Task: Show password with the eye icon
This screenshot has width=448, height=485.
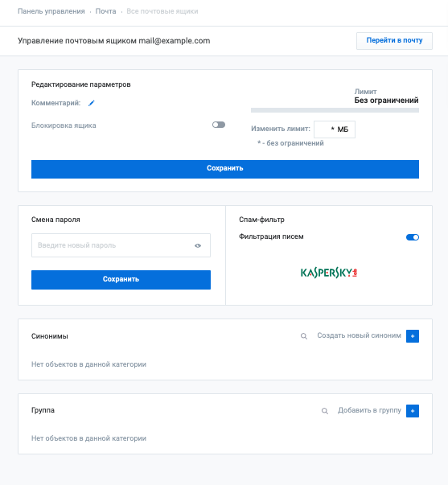Action: (x=198, y=245)
